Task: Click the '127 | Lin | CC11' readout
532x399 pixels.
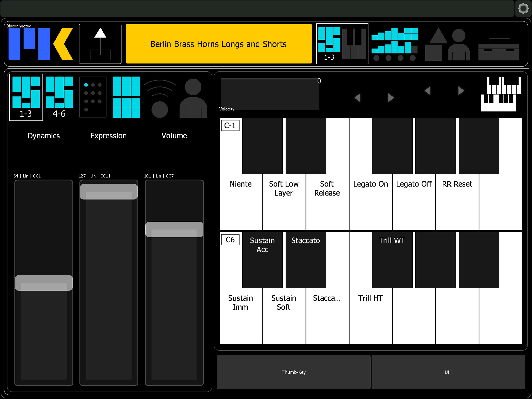Action: tap(94, 176)
